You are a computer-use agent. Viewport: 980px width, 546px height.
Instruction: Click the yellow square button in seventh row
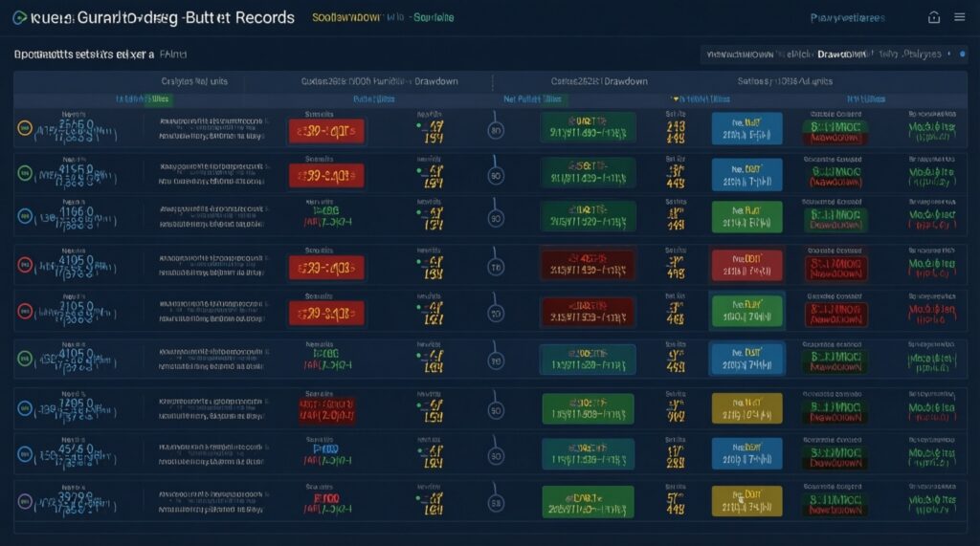pyautogui.click(x=746, y=408)
